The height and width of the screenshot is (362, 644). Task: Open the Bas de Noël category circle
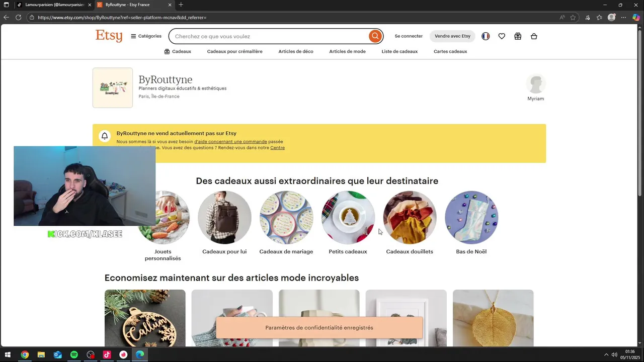coord(471,218)
